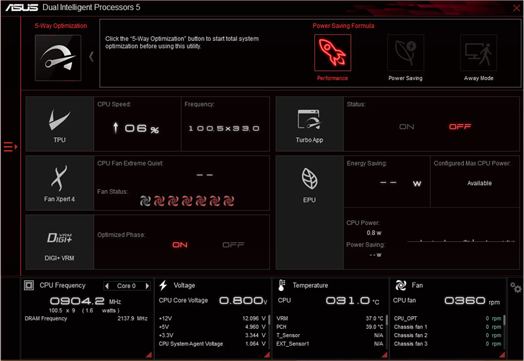Select the Power Saving leaf mode

pos(405,52)
